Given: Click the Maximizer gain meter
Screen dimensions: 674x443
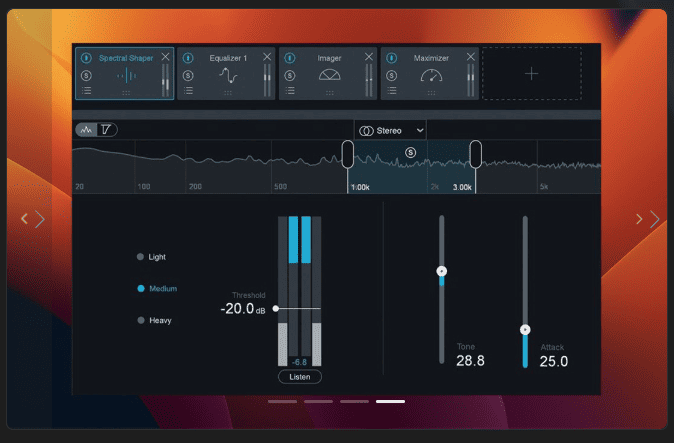Looking at the screenshot, I should coord(471,80).
